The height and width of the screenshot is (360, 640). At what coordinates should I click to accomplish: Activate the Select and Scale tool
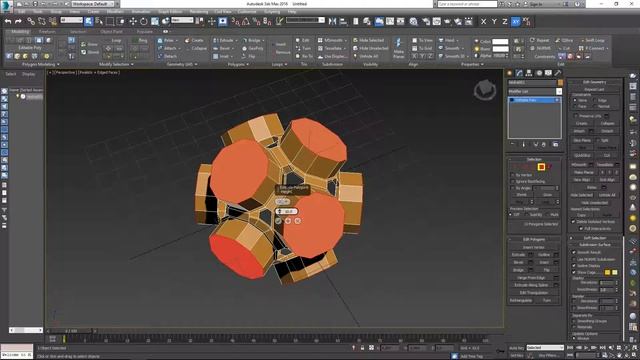[x=155, y=22]
